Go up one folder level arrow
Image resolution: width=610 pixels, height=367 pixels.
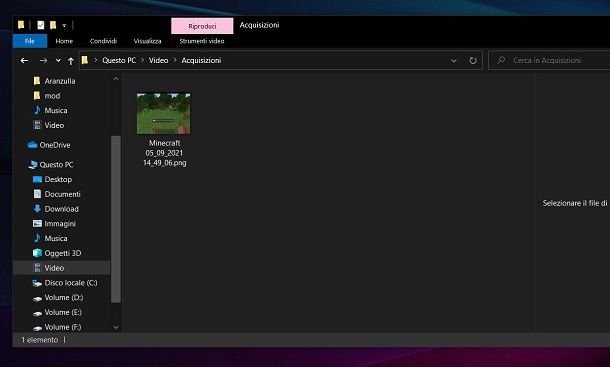tap(71, 61)
